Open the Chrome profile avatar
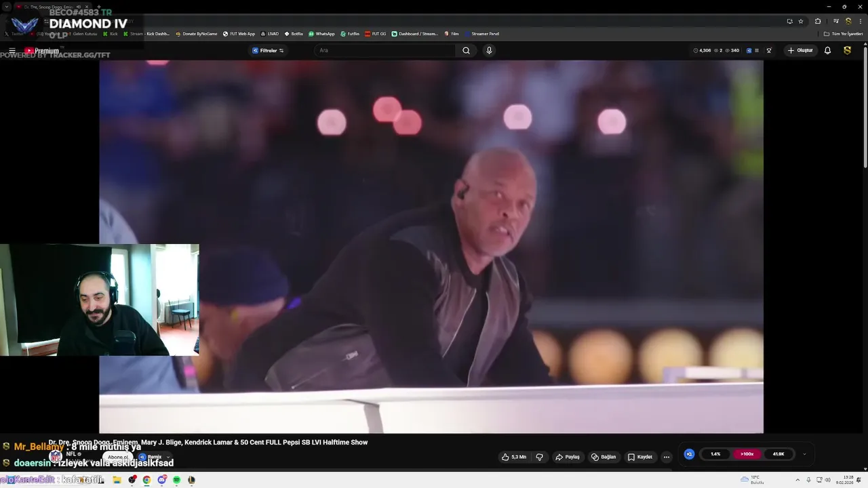The width and height of the screenshot is (868, 488). point(848,21)
